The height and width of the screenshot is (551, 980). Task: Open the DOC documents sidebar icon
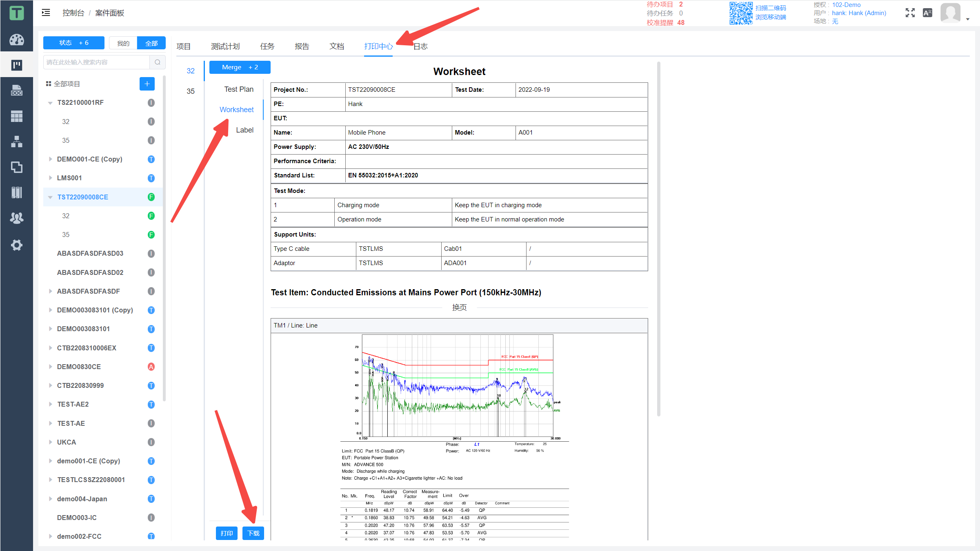click(x=17, y=91)
